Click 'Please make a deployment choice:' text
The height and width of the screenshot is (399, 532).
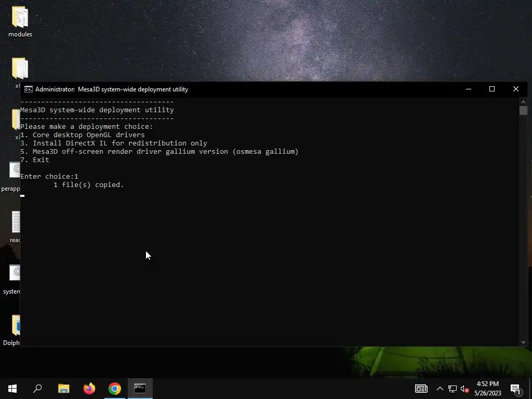87,127
